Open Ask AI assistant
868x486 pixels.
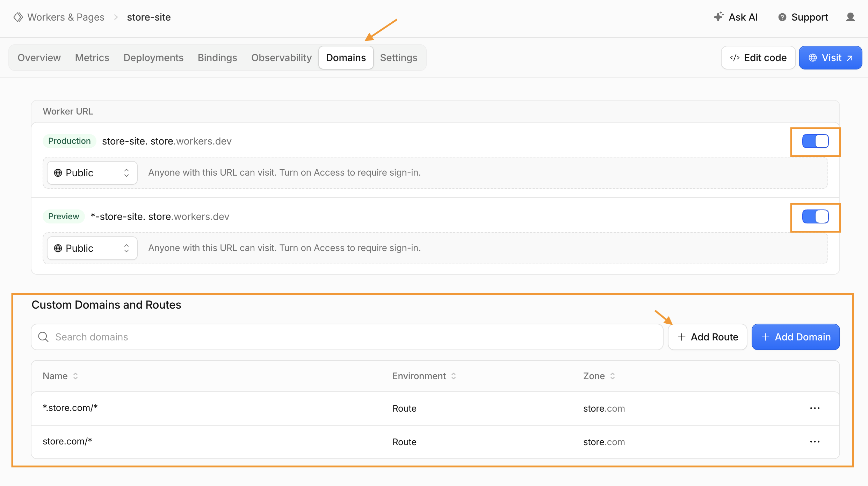(x=736, y=17)
